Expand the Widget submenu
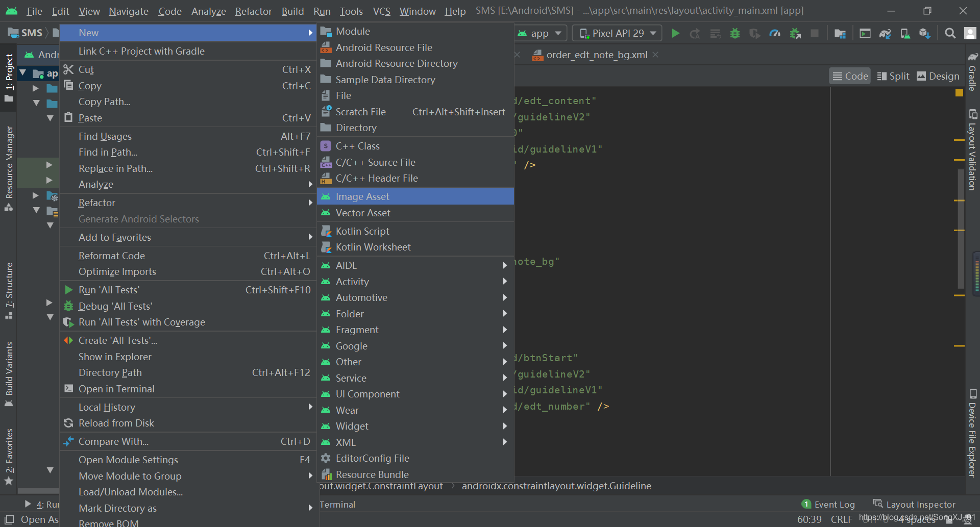This screenshot has height=527, width=980. [x=415, y=426]
